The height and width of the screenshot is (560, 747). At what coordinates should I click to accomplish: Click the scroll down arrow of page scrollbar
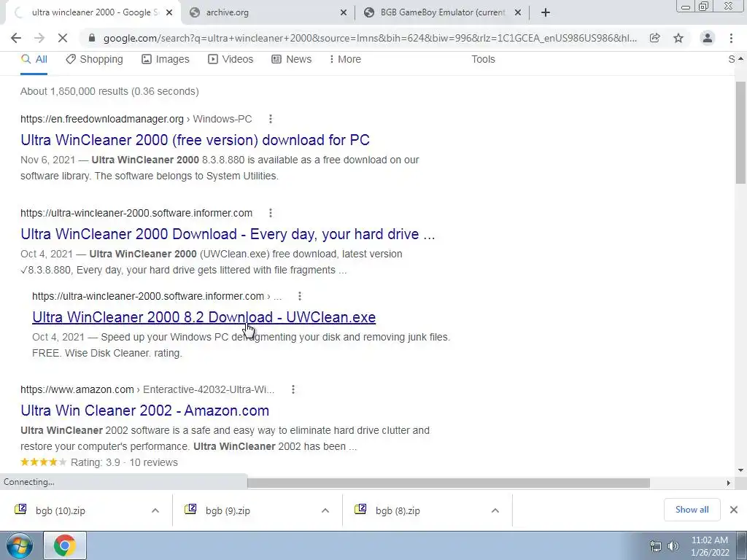740,470
